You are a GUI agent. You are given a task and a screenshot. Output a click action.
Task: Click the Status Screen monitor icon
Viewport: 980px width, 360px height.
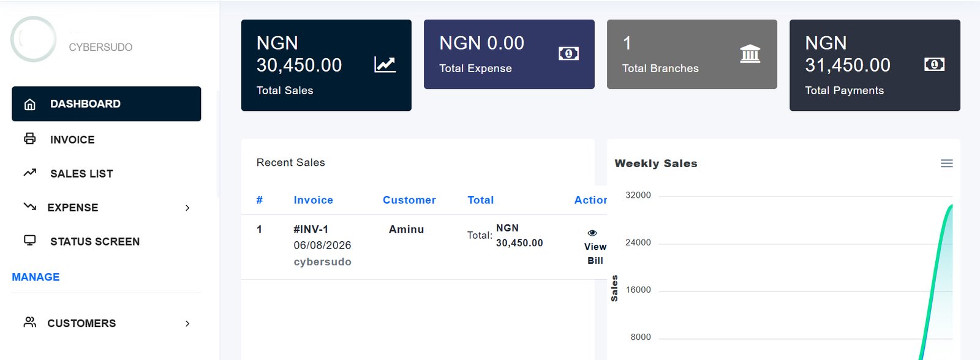pyautogui.click(x=29, y=240)
